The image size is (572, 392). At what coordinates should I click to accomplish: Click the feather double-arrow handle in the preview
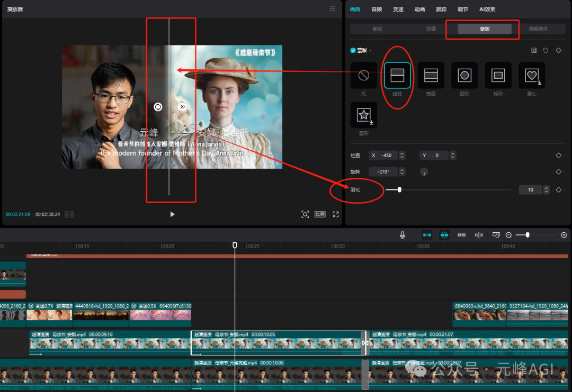pyautogui.click(x=182, y=107)
